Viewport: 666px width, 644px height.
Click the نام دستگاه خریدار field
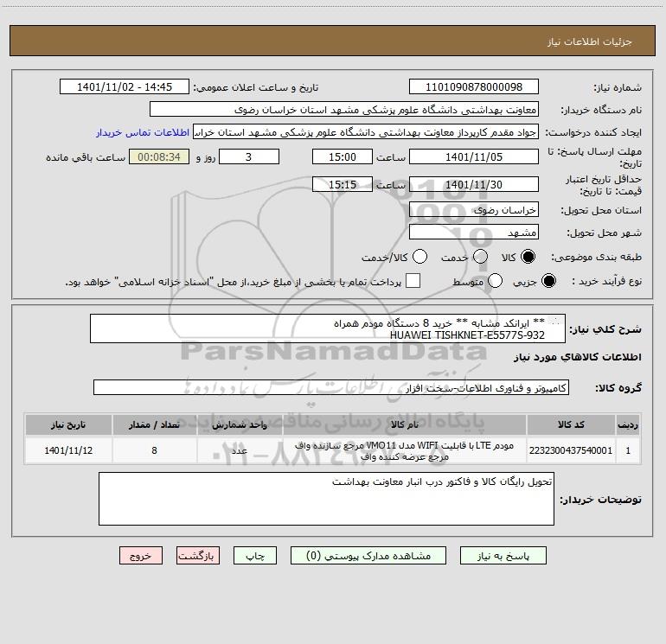[x=344, y=110]
